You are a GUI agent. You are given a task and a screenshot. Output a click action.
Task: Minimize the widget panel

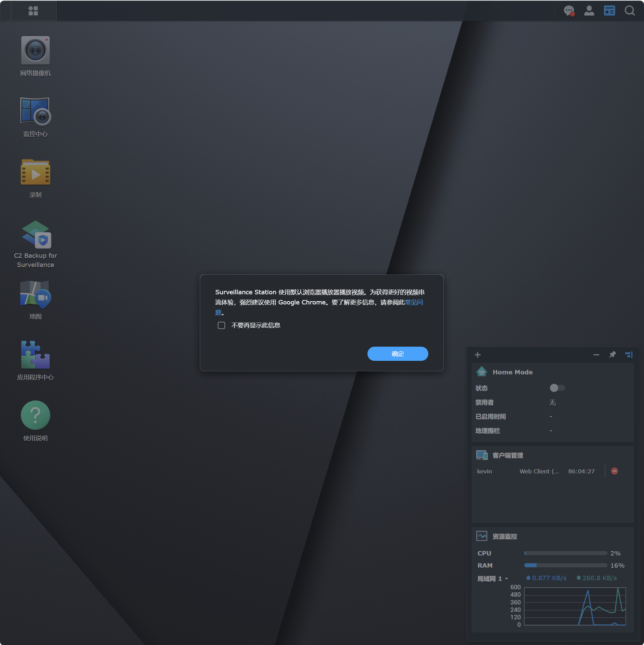596,354
